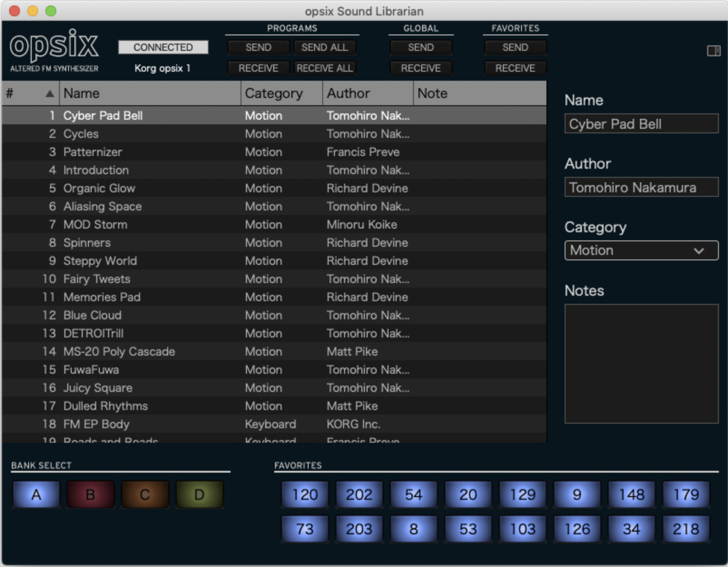Screen dimensions: 728x567
Task: Select the Fairy Tweets program
Action: [x=274, y=279]
